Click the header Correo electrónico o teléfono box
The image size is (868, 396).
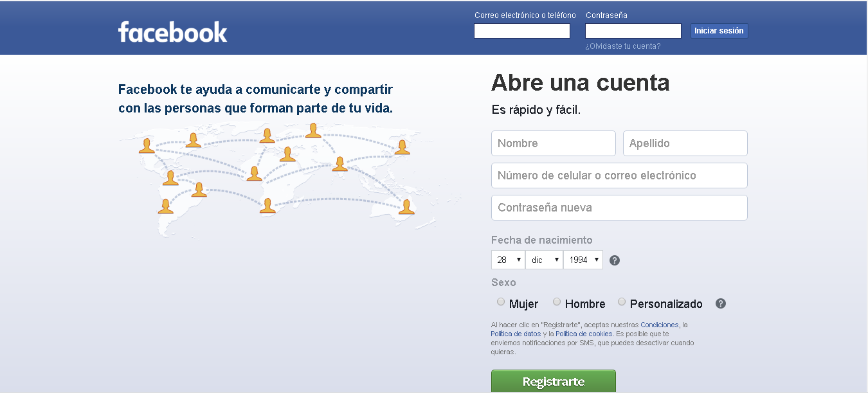(x=521, y=31)
